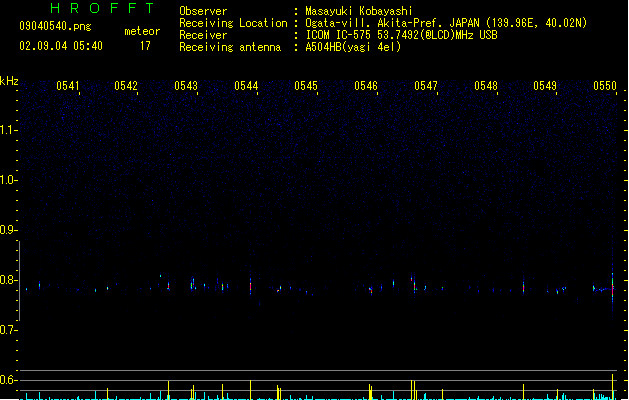Click the 0543 time marker

click(186, 85)
